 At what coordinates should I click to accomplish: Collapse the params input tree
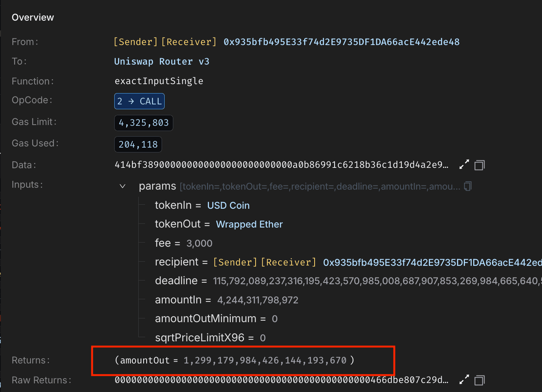[x=122, y=186]
